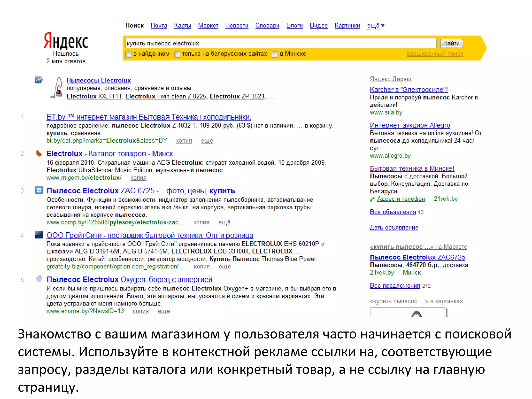The width and height of the screenshot is (532, 399).
Task: Click the phone icon beside Адрес и телефон
Action: click(x=373, y=199)
